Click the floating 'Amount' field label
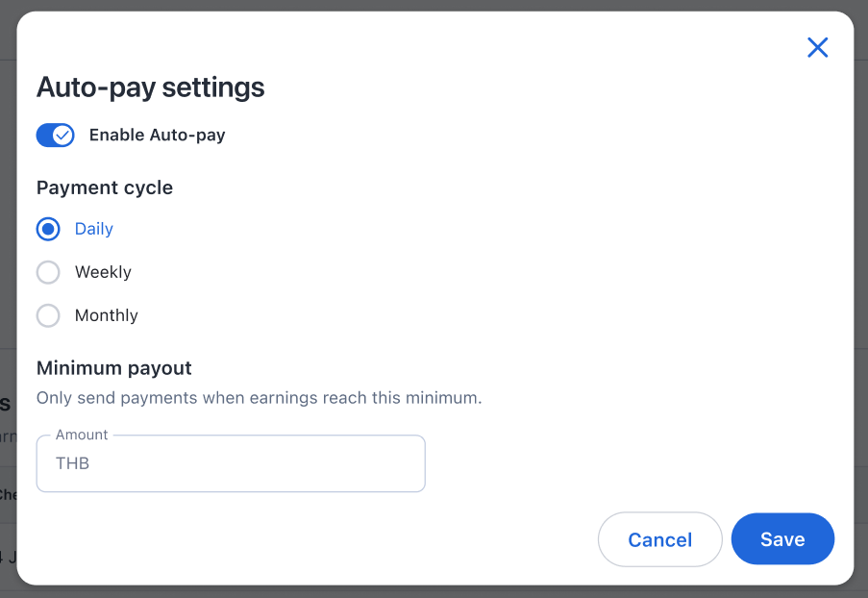 82,435
